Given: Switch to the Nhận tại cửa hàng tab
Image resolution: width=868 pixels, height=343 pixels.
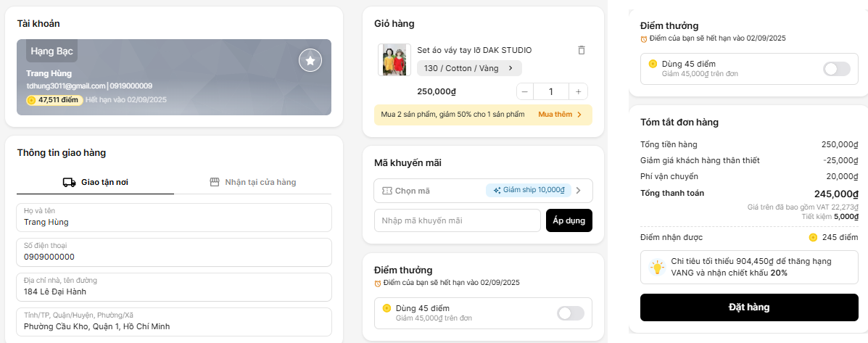Looking at the screenshot, I should coord(253,182).
